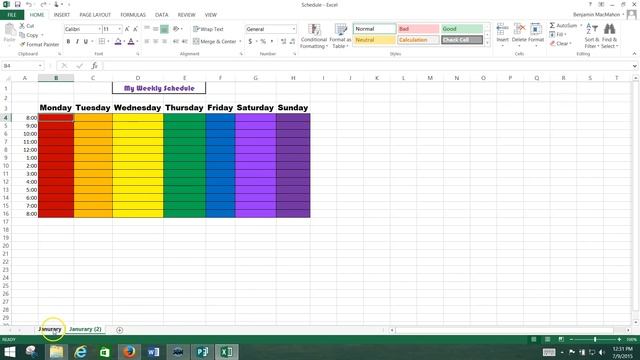640x360 pixels.
Task: Toggle Italic formatting
Action: (x=77, y=41)
